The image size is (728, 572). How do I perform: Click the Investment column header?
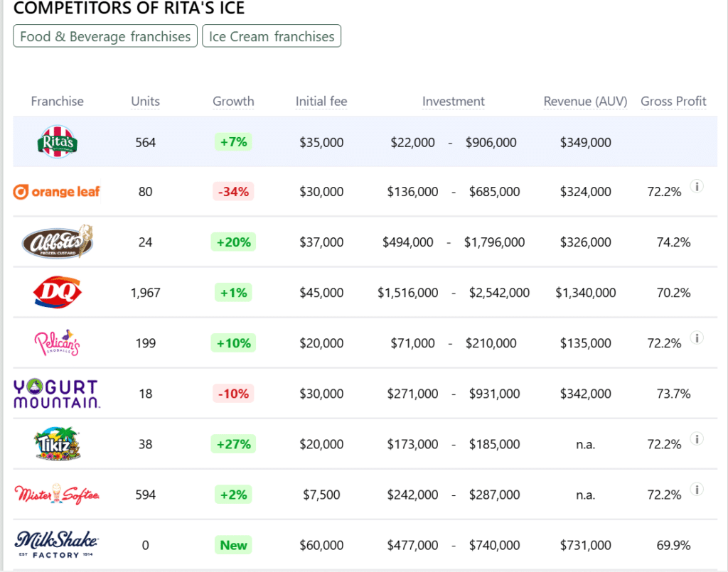453,101
